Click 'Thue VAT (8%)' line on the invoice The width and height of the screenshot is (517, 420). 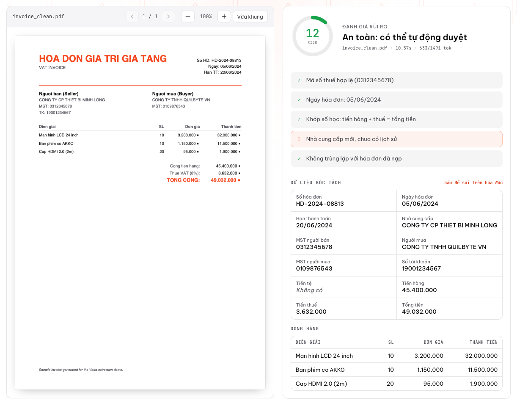pyautogui.click(x=205, y=173)
